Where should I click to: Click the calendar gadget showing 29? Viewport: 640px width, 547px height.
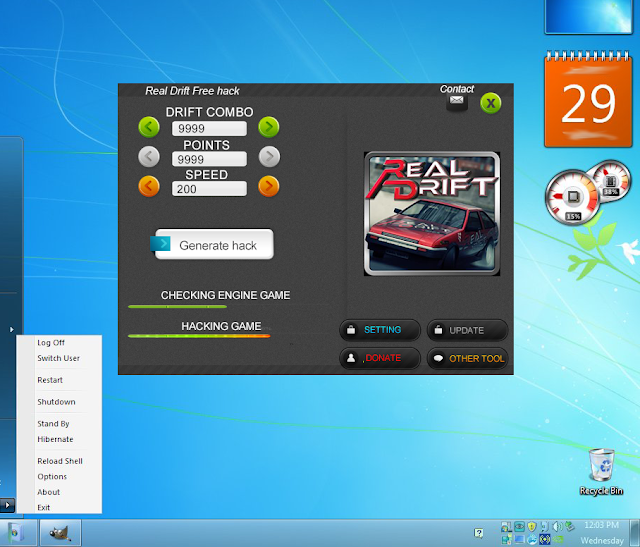(x=588, y=99)
